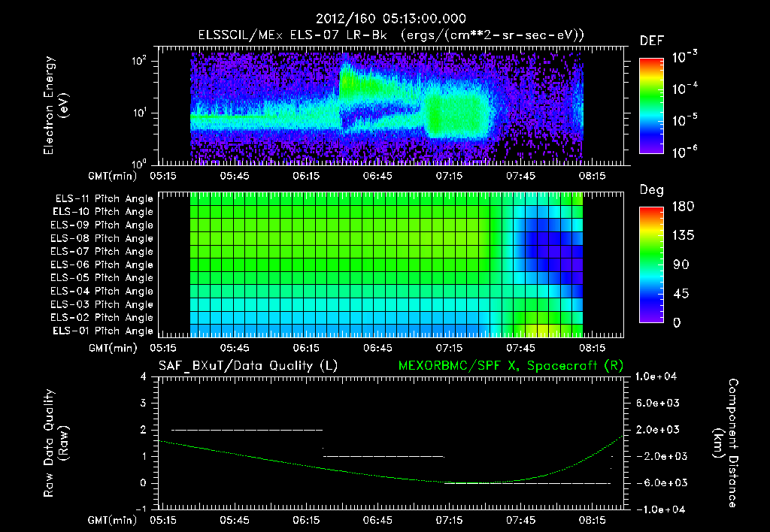Image resolution: width=770 pixels, height=532 pixels.
Task: Click 06:45 time tick under the pitch angle panel
Action: point(377,348)
